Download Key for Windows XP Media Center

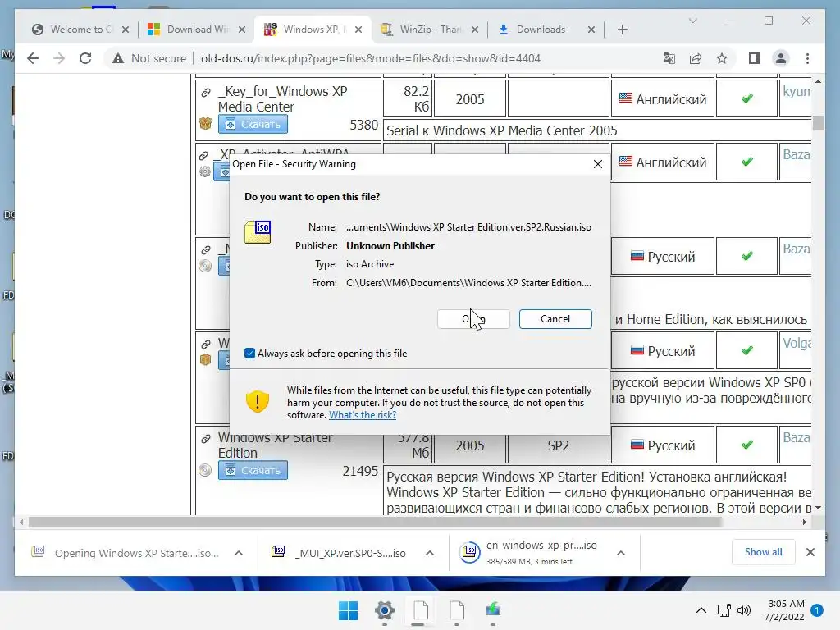tap(253, 125)
